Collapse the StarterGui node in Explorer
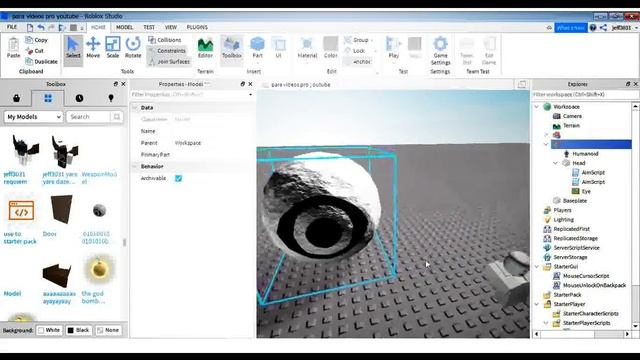Viewport: 640px width, 360px height. tap(537, 267)
